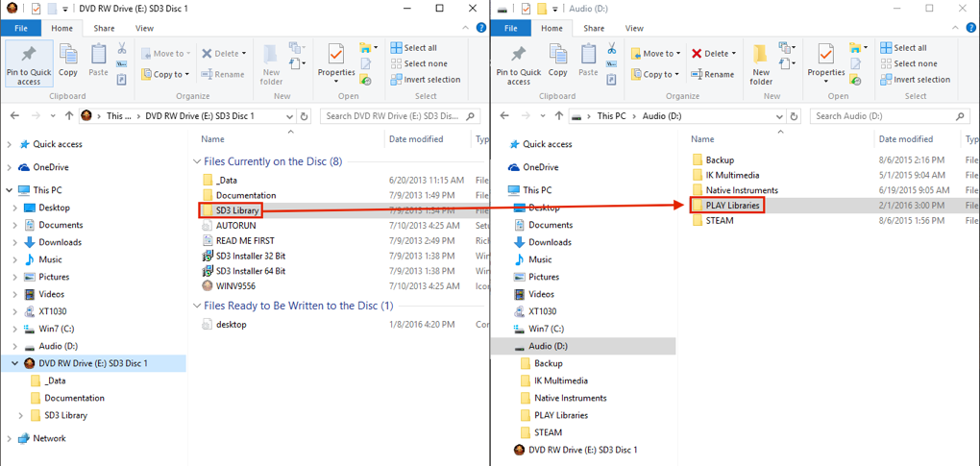Click Paste in the Audio (D:) window ribbon
The width and height of the screenshot is (980, 466).
(x=588, y=60)
